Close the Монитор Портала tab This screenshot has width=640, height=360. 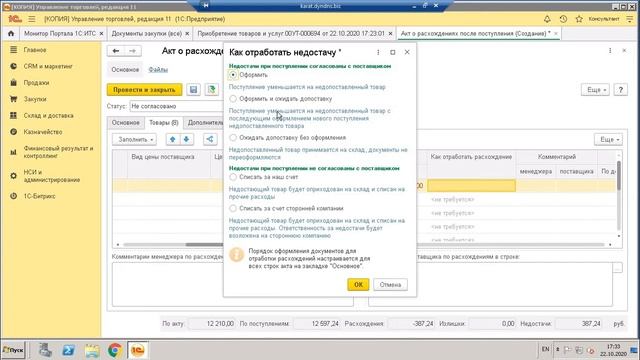[101, 33]
